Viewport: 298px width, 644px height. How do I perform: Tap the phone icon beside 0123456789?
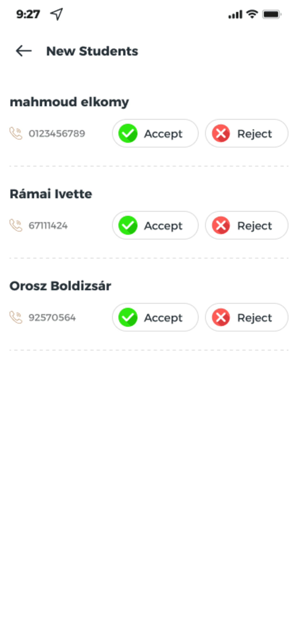[16, 133]
